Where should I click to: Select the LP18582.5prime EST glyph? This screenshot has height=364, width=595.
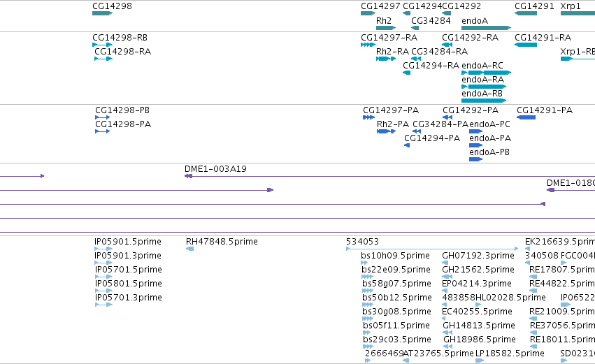480,361
